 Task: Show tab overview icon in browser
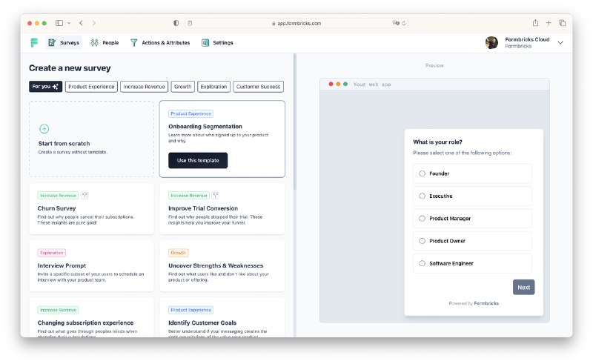click(x=563, y=23)
